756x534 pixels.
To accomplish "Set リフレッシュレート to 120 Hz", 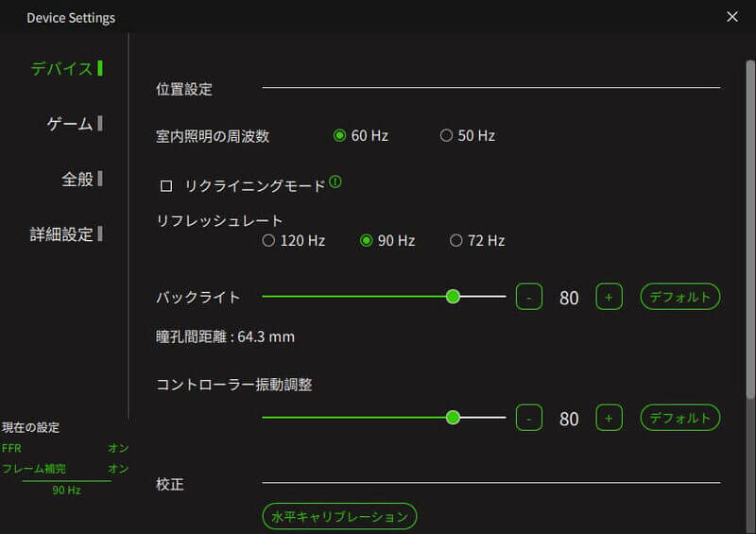I will point(269,241).
